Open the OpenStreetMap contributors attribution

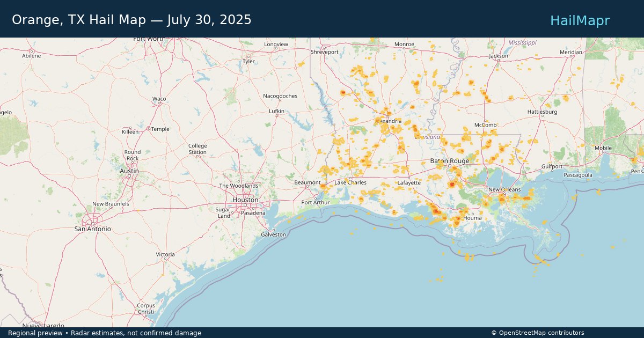538,333
